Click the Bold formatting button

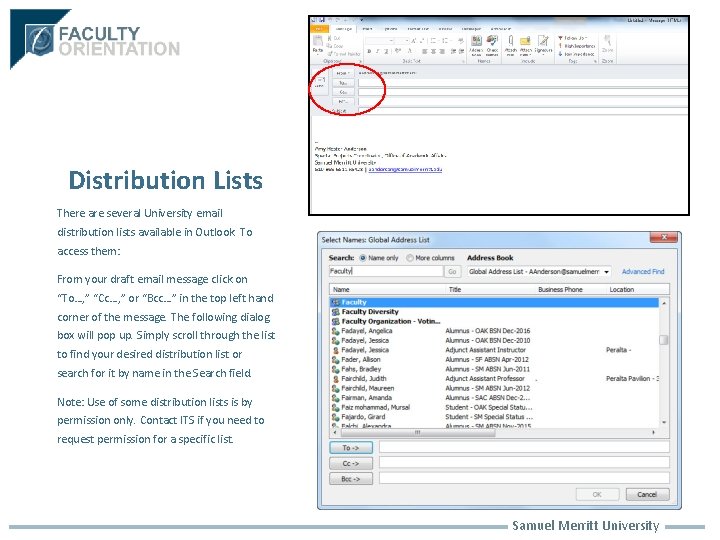tap(369, 51)
